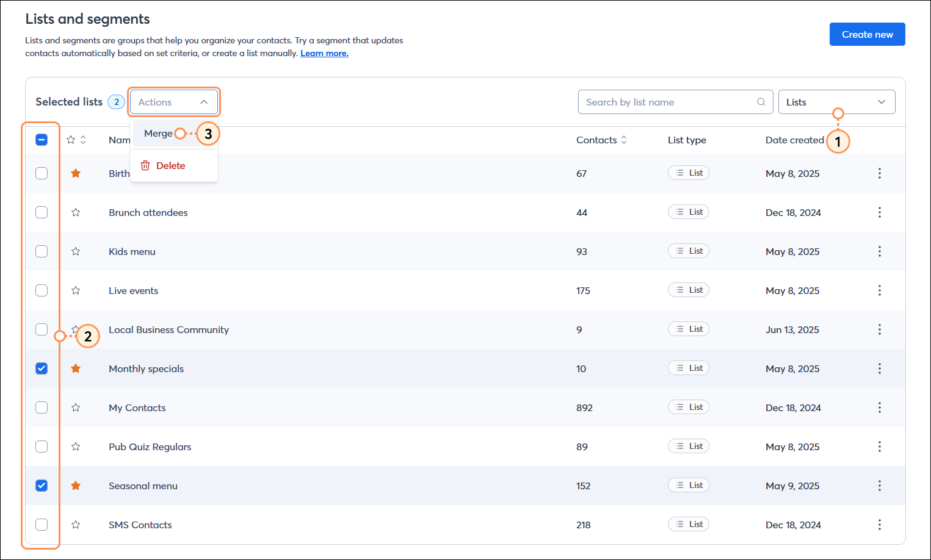
Task: Uncheck the Seasonal menu checkbox
Action: pos(41,485)
